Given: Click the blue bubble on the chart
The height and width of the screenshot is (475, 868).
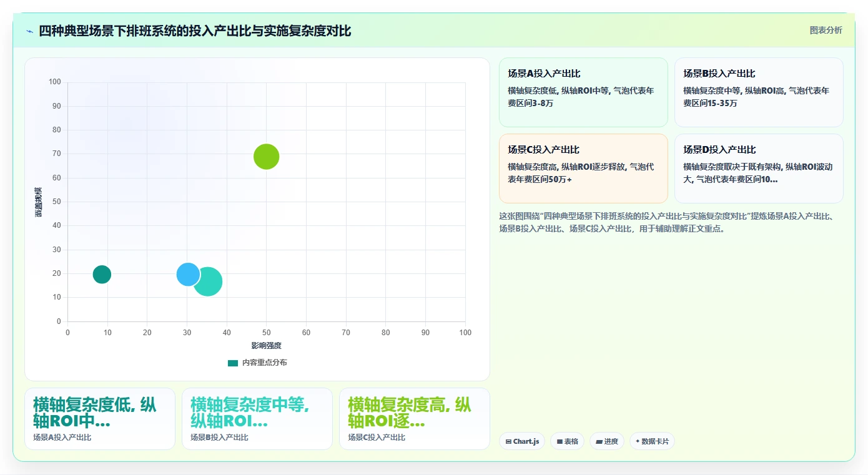Looking at the screenshot, I should 188,274.
